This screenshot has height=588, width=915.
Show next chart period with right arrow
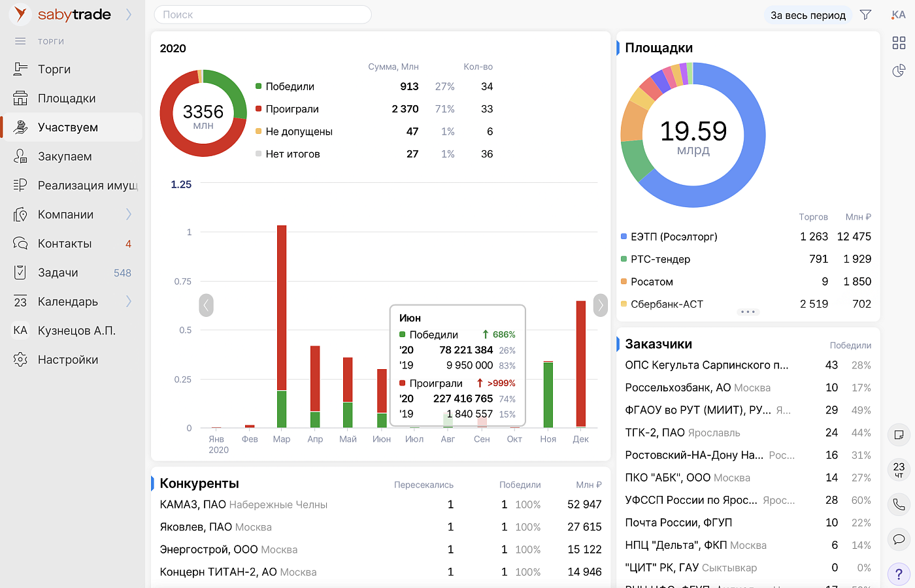(601, 305)
